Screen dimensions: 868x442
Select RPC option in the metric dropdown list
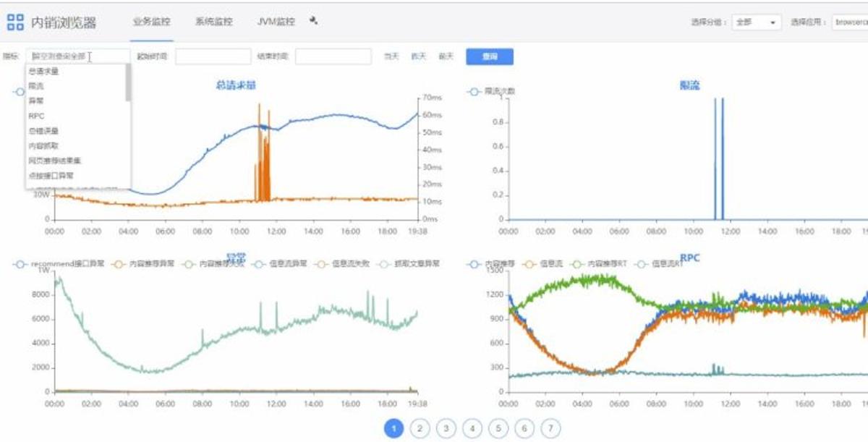click(37, 116)
